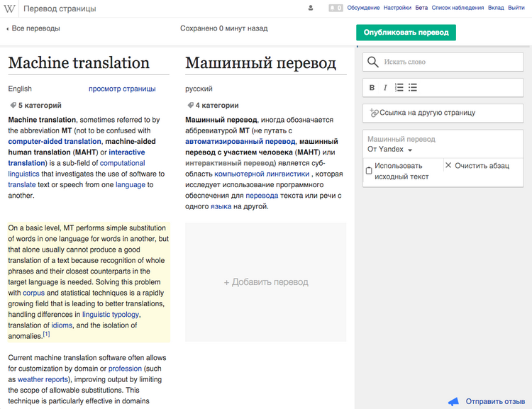Add translation in the empty paragraph placeholder
This screenshot has width=532, height=409.
[x=265, y=282]
